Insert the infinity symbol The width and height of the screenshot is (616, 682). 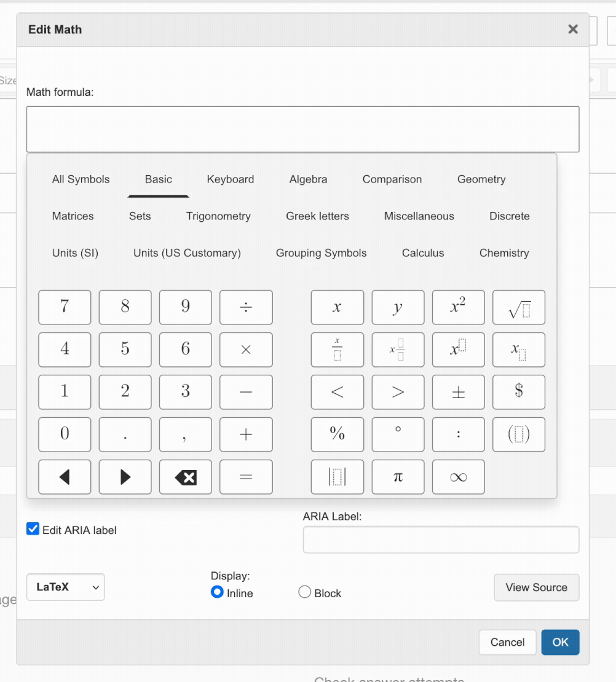pyautogui.click(x=458, y=477)
